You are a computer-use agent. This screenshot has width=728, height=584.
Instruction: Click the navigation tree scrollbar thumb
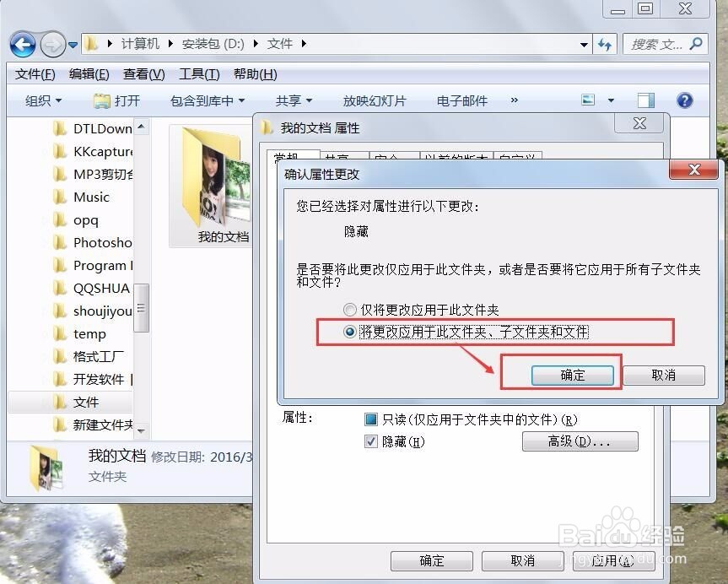pyautogui.click(x=142, y=307)
